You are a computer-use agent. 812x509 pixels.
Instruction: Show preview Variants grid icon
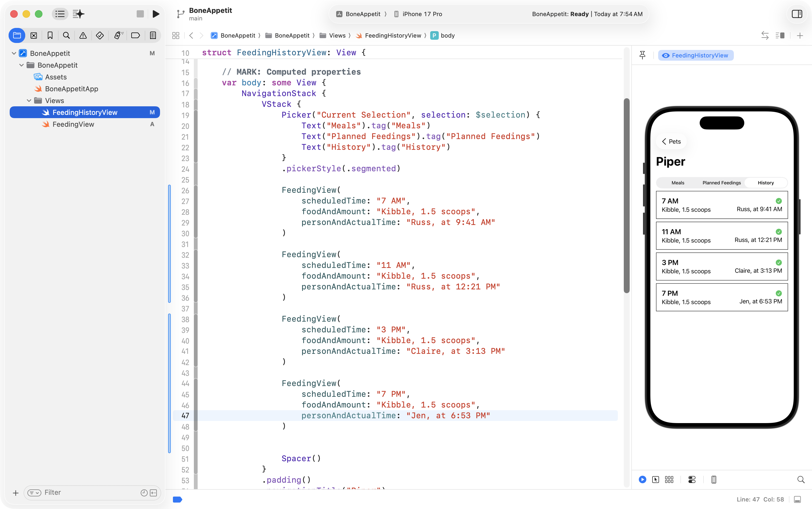coord(669,479)
